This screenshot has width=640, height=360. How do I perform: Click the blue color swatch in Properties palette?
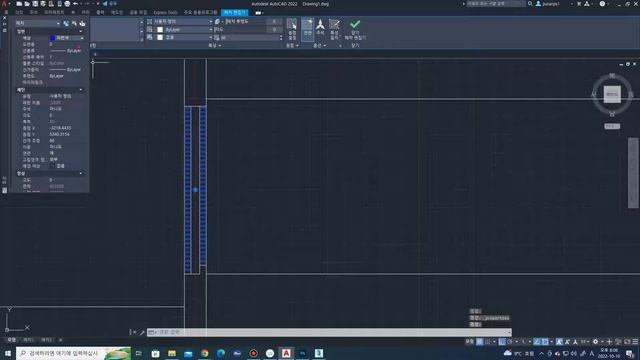[x=52, y=38]
